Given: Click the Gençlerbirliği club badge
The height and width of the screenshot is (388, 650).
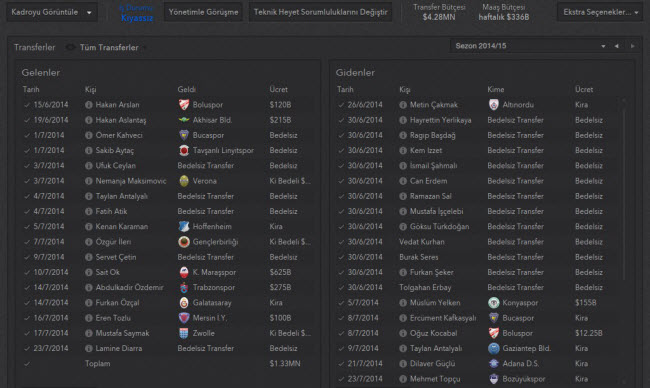Looking at the screenshot, I should pyautogui.click(x=184, y=242).
